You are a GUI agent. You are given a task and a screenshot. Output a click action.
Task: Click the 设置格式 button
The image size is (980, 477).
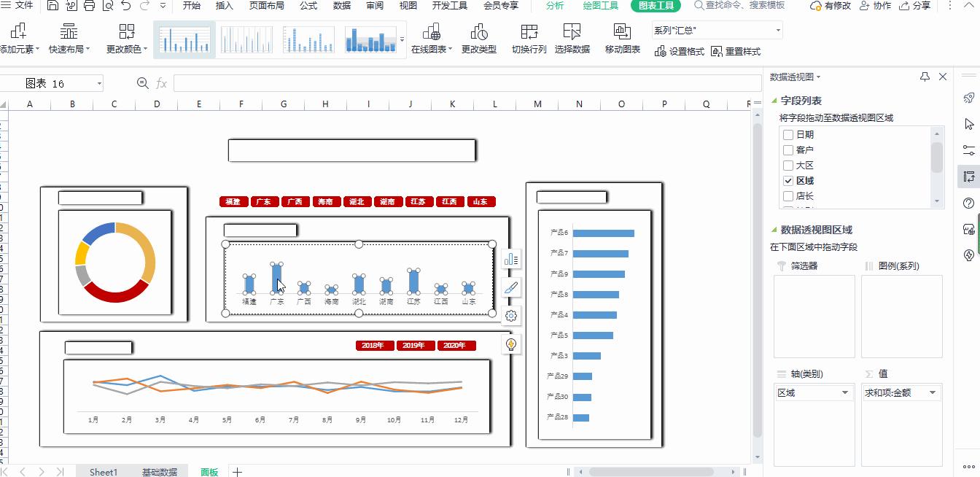tap(680, 51)
